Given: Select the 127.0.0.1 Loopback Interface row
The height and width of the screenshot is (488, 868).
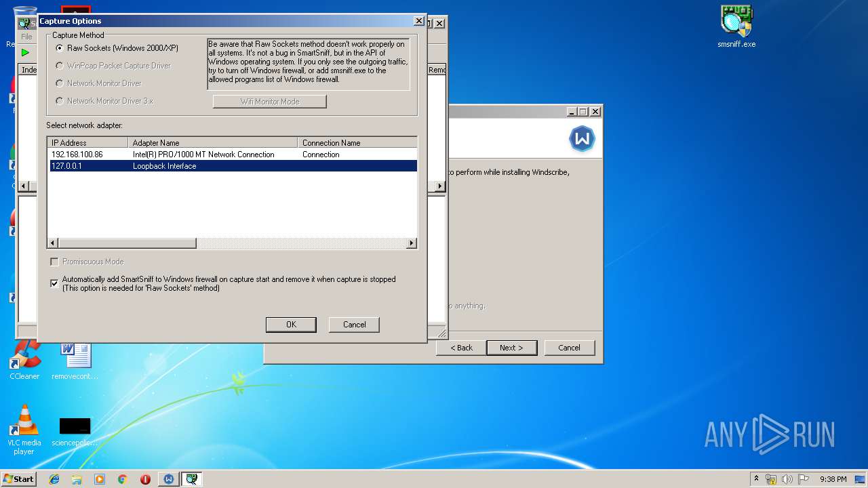Looking at the screenshot, I should pyautogui.click(x=233, y=166).
